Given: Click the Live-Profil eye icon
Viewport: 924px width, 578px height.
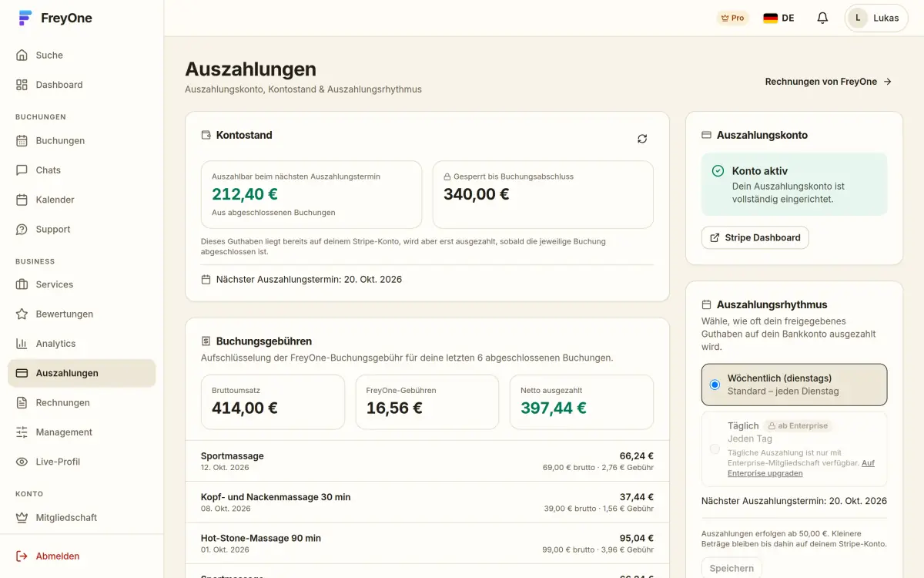Looking at the screenshot, I should pos(22,462).
